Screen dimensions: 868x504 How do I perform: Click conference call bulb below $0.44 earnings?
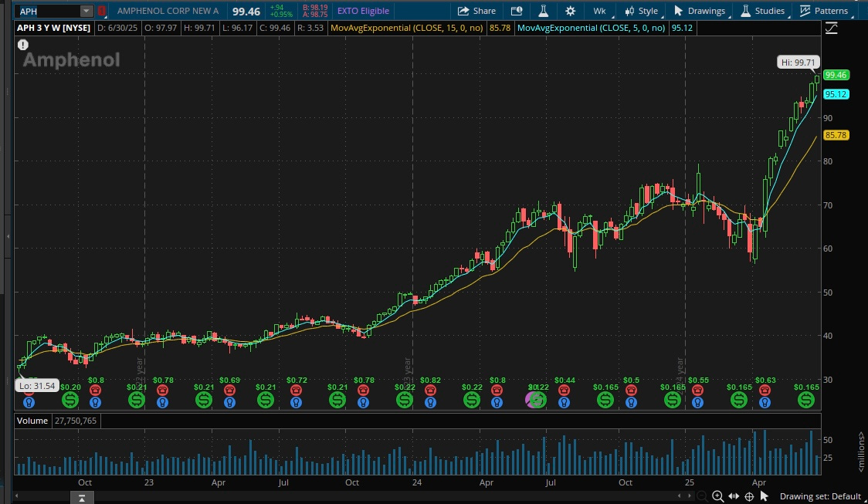[564, 403]
